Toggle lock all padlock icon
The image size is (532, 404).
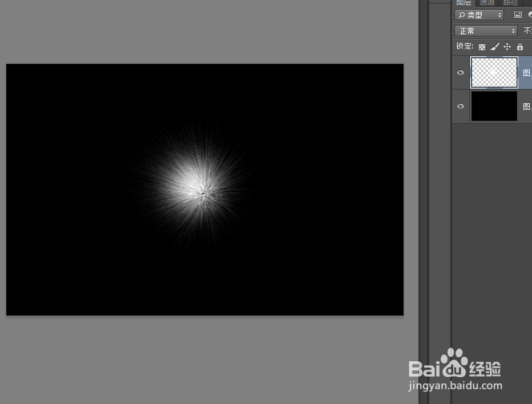pyautogui.click(x=520, y=46)
